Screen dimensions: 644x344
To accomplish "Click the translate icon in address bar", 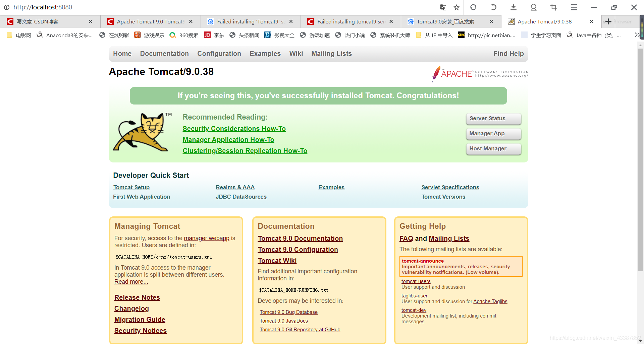I will pyautogui.click(x=443, y=7).
